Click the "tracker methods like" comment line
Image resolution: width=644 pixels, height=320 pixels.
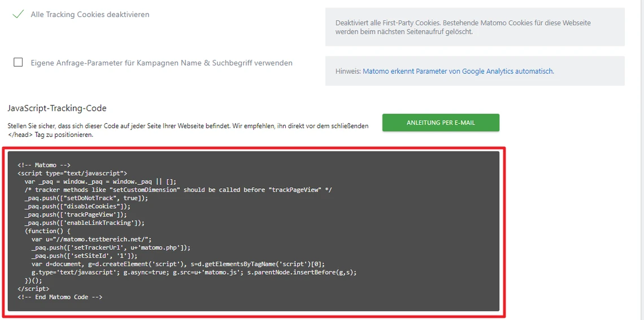tap(178, 190)
